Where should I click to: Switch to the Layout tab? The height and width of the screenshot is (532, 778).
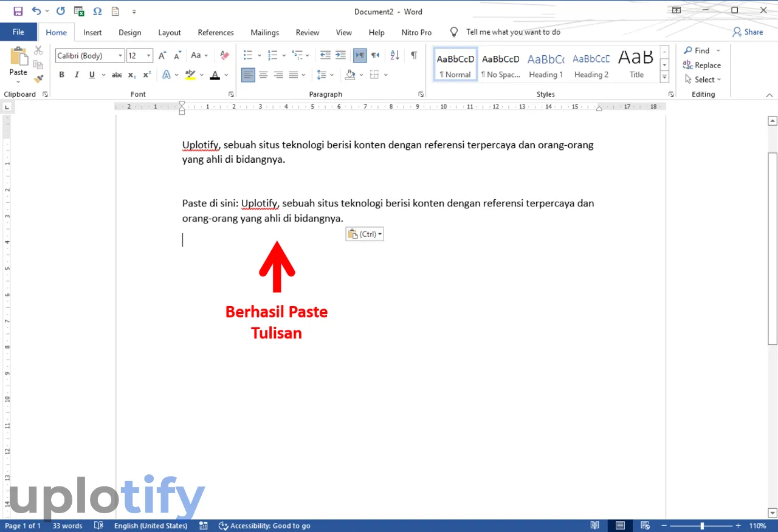pyautogui.click(x=170, y=32)
